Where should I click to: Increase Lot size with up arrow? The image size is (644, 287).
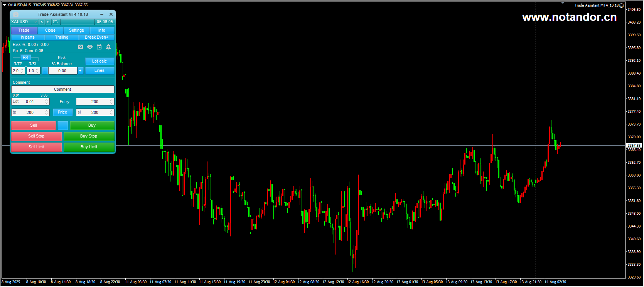pos(47,100)
